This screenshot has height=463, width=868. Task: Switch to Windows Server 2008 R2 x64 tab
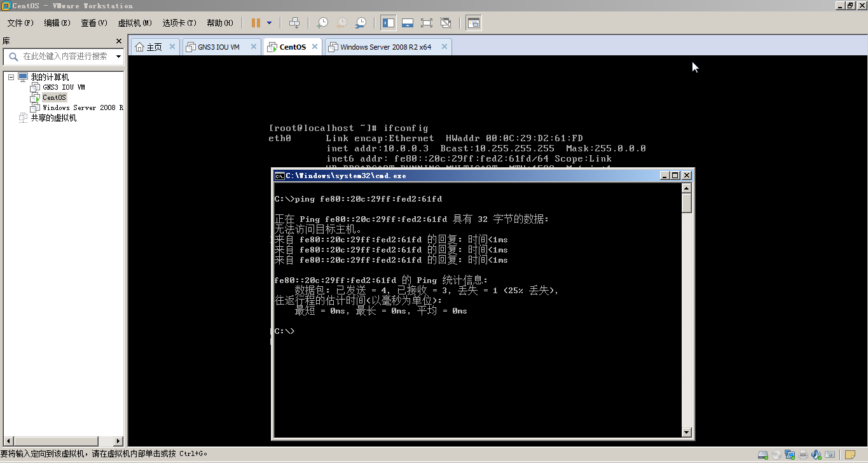(385, 47)
